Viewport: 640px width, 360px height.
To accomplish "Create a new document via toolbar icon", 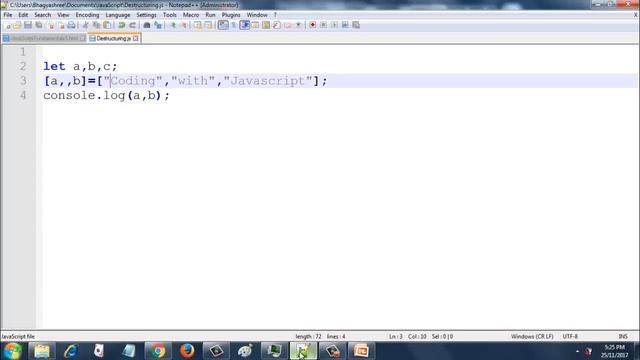I will 7,25.
